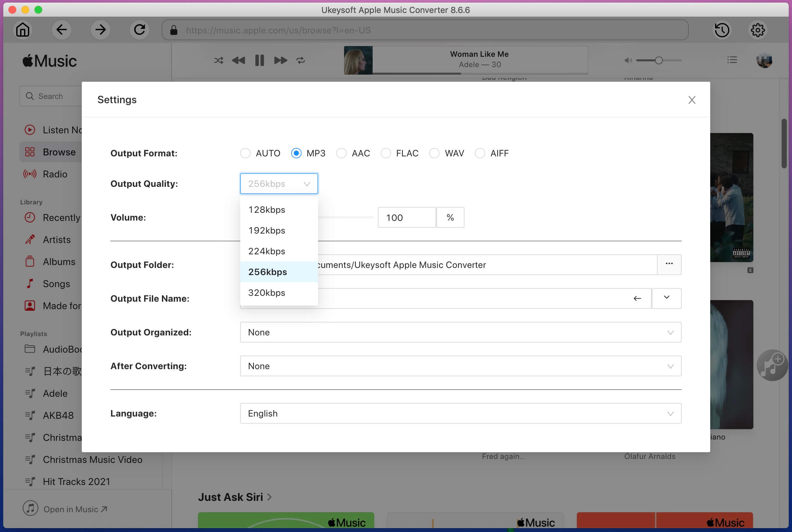
Task: Click the volume slider icon
Action: tap(629, 61)
